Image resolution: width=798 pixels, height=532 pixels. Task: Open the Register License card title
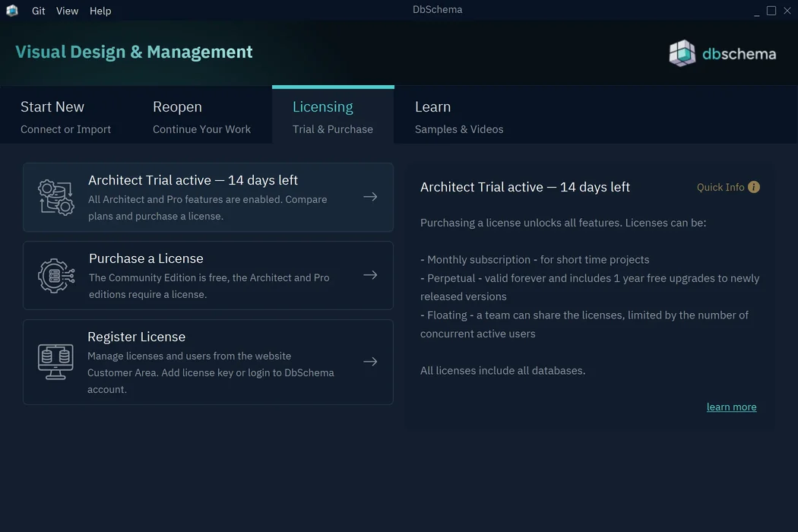click(x=136, y=337)
